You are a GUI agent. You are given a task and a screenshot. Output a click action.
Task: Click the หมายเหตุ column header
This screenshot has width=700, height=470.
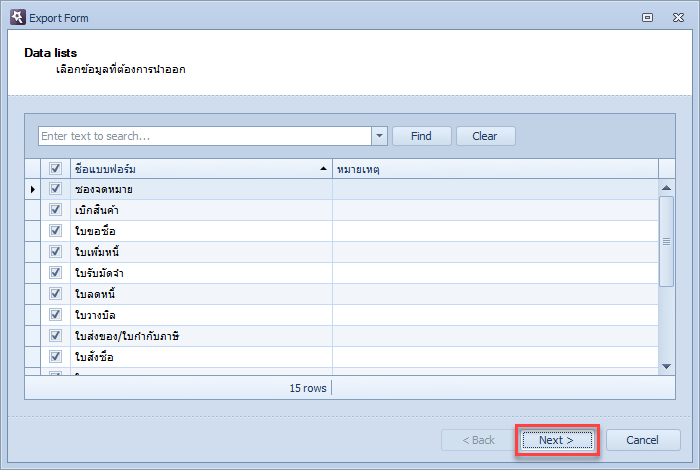coord(496,169)
